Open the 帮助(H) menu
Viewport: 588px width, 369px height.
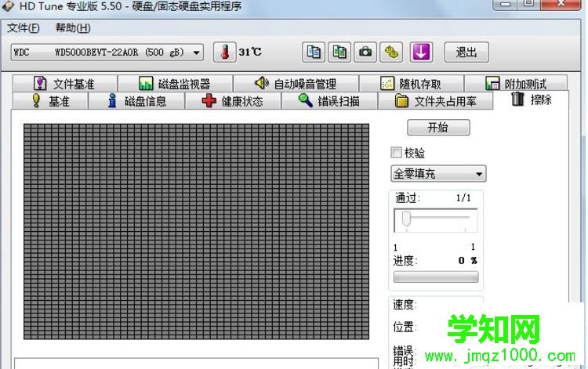point(73,28)
